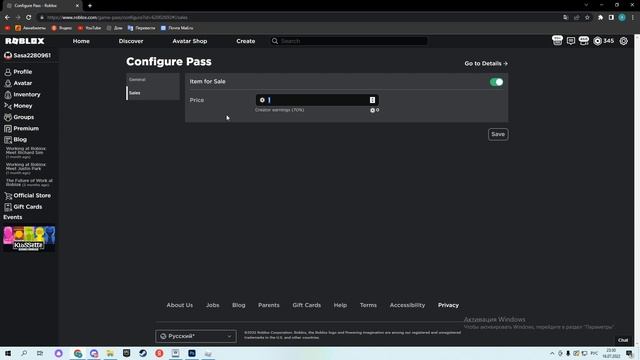Screen dimensions: 640x360
Task: Open Groups in the sidebar
Action: tap(19, 117)
